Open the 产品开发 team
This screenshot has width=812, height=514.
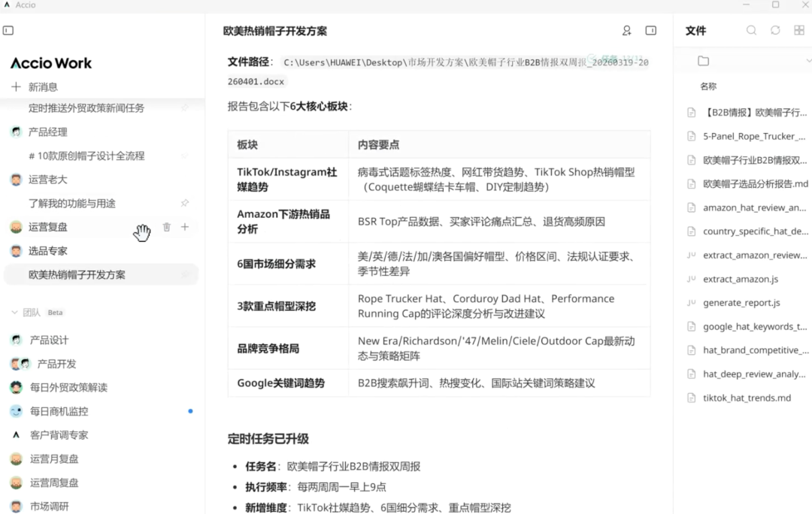56,364
